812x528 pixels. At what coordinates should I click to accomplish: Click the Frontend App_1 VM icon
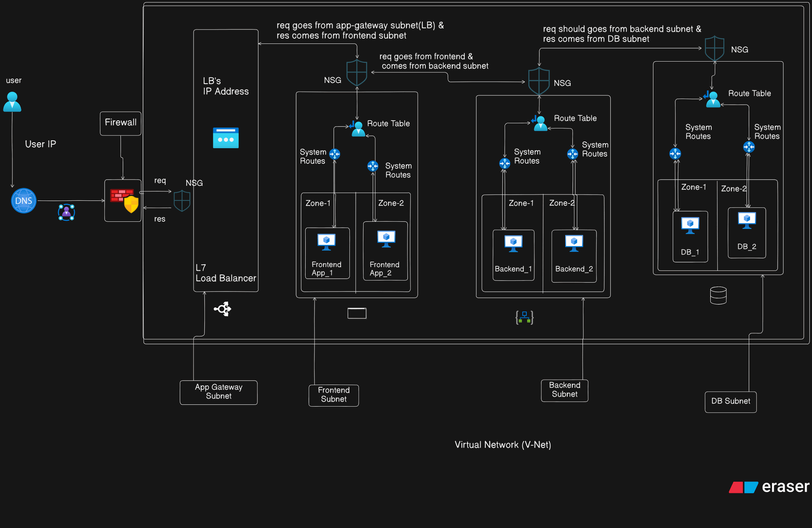[x=326, y=242]
